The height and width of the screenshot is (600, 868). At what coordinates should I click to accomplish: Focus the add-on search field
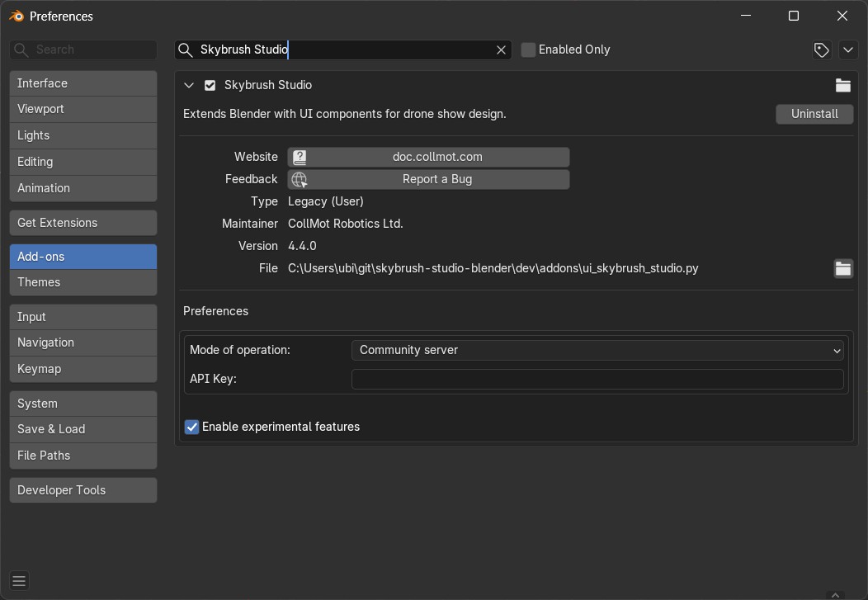coord(343,50)
